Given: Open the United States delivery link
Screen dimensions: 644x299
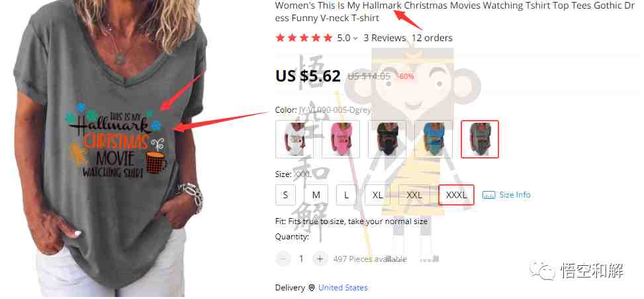Looking at the screenshot, I should [x=343, y=288].
